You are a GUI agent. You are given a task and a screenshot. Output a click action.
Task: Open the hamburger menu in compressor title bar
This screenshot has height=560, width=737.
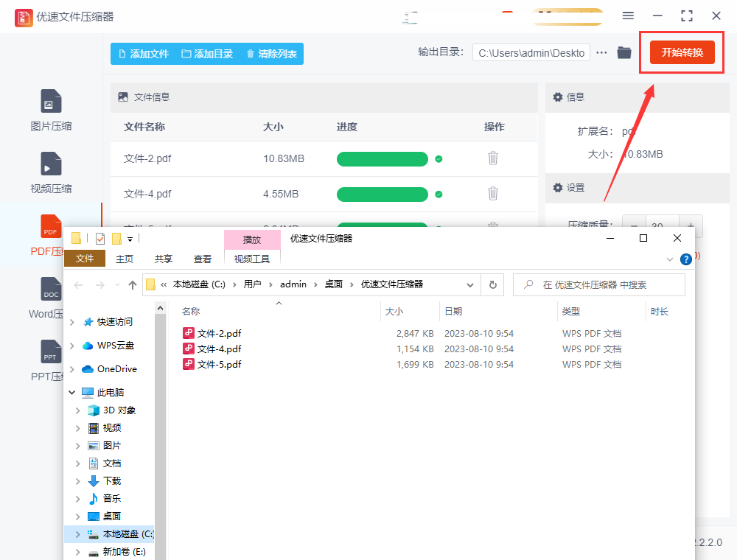click(x=628, y=15)
